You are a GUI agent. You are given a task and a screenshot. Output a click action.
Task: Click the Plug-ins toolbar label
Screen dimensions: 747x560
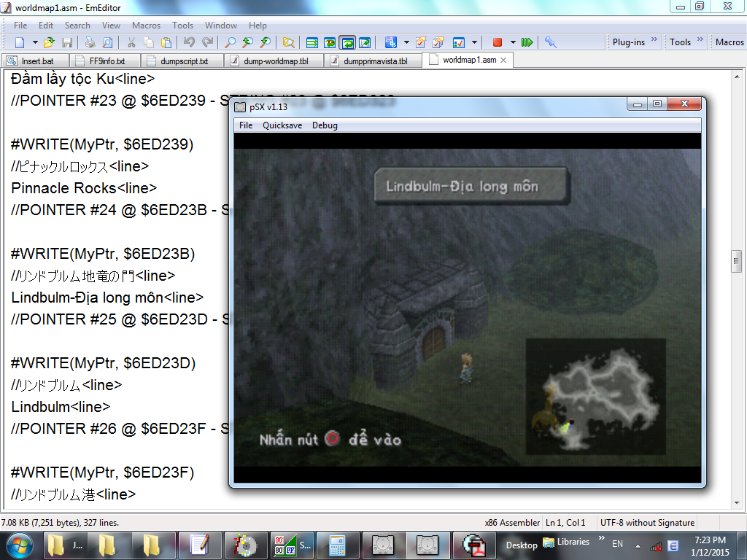pyautogui.click(x=628, y=42)
